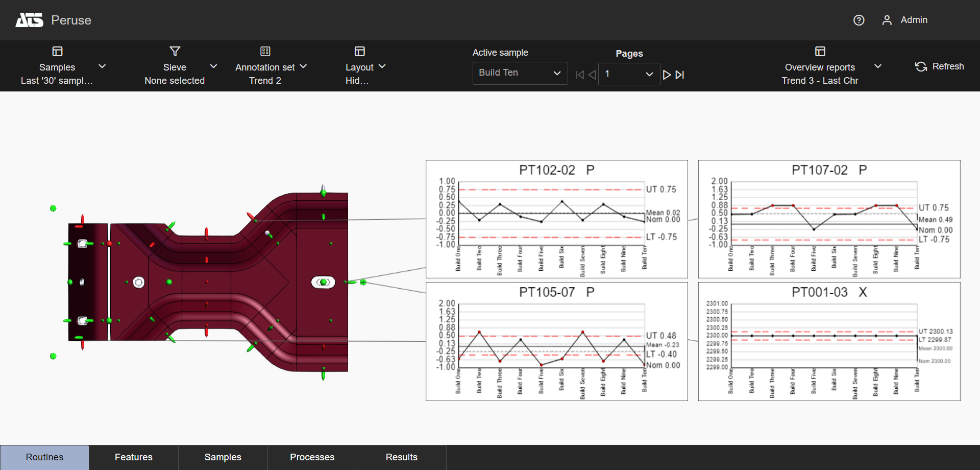Open the Pages number dropdown
Image resolution: width=980 pixels, height=470 pixels.
pyautogui.click(x=629, y=74)
